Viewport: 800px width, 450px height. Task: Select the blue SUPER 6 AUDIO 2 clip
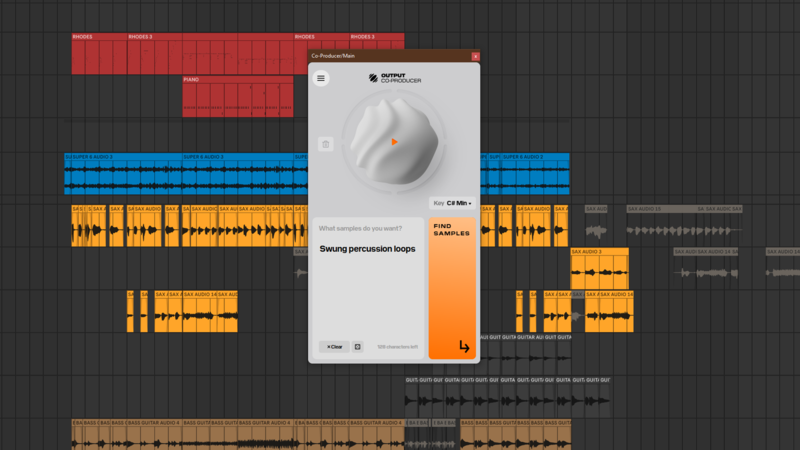click(535, 173)
